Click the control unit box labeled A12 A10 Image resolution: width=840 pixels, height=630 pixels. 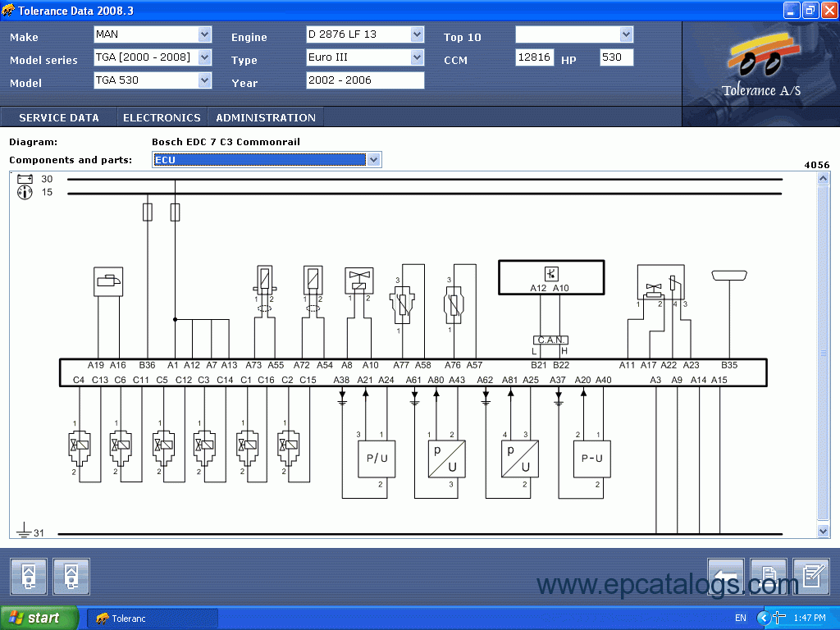[551, 277]
